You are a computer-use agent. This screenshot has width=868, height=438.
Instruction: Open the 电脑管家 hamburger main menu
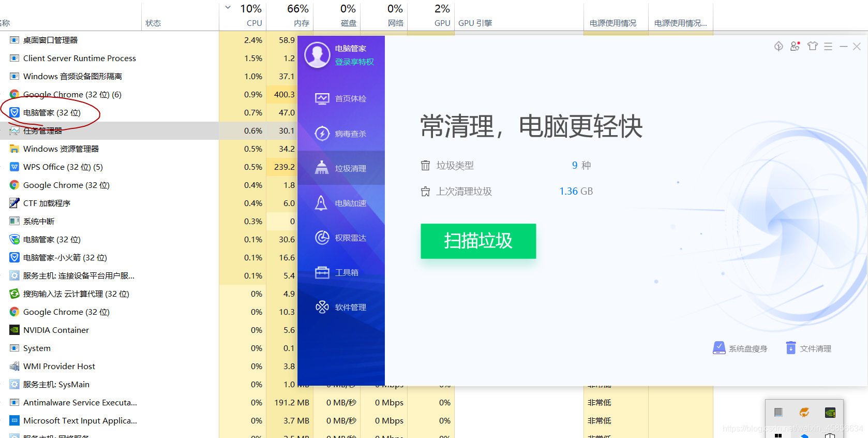[x=828, y=47]
